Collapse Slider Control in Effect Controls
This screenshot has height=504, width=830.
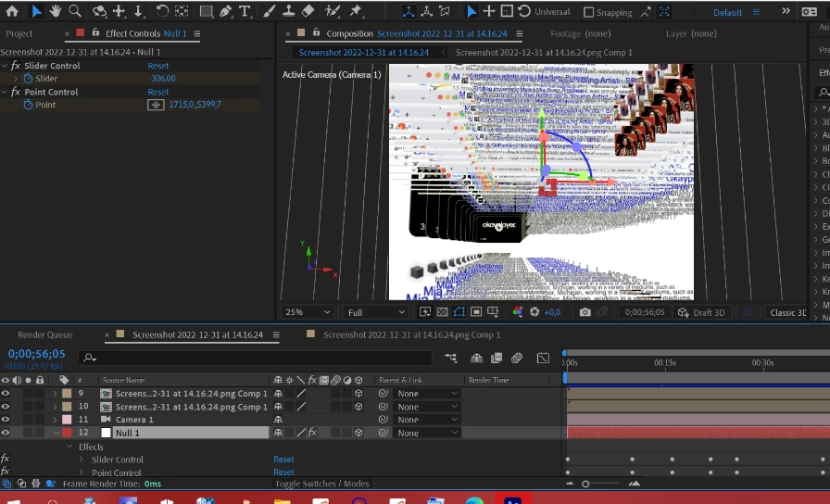tap(5, 66)
